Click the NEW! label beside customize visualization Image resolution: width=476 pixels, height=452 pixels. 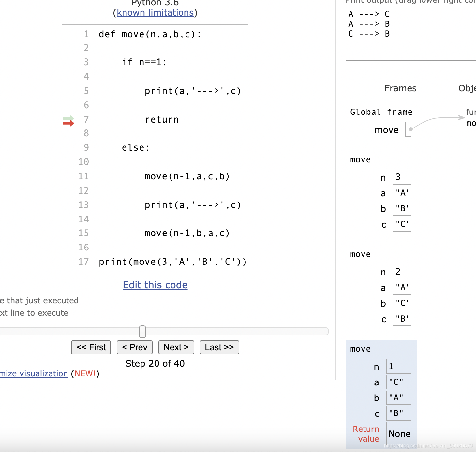(85, 373)
